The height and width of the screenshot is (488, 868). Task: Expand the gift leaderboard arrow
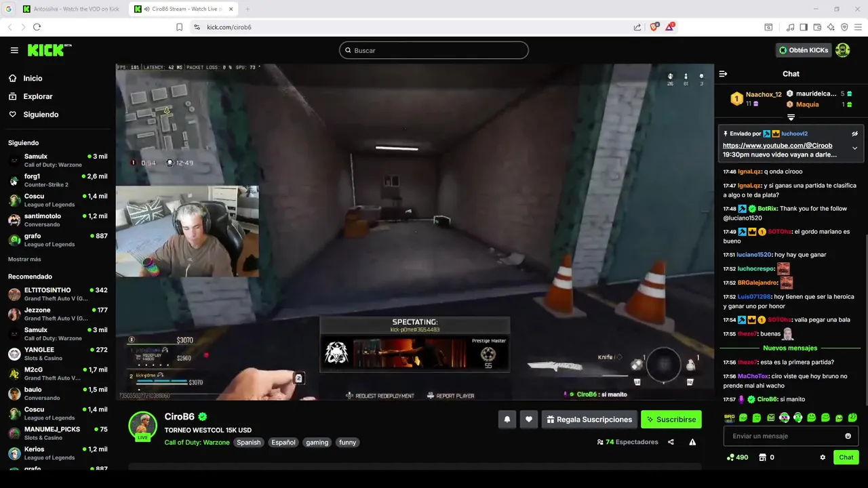pos(791,117)
